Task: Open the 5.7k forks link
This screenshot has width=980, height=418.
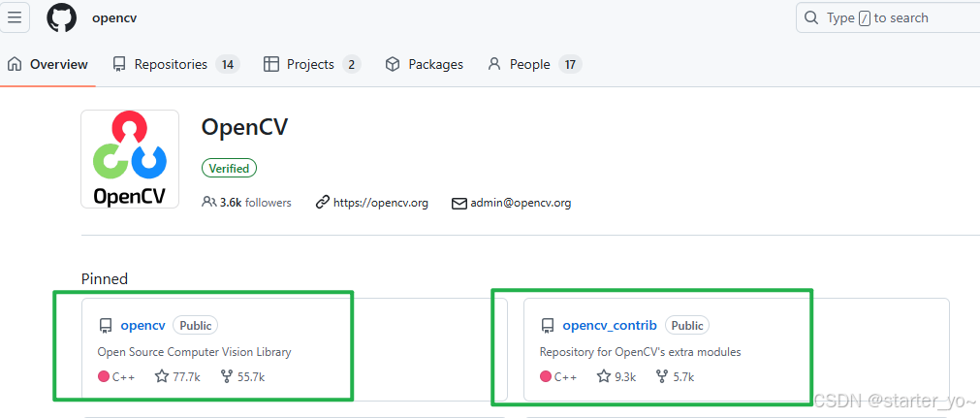Action: point(675,376)
